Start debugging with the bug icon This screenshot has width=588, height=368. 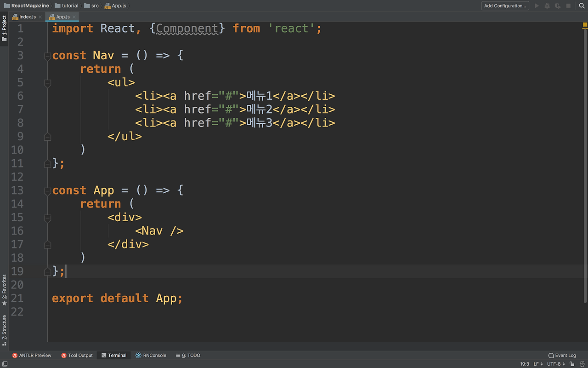click(547, 6)
